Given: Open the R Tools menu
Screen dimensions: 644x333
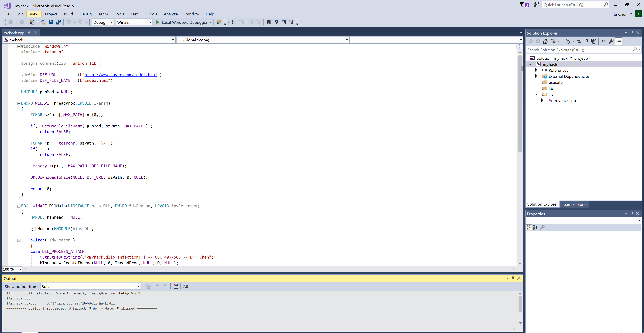Looking at the screenshot, I should (151, 14).
